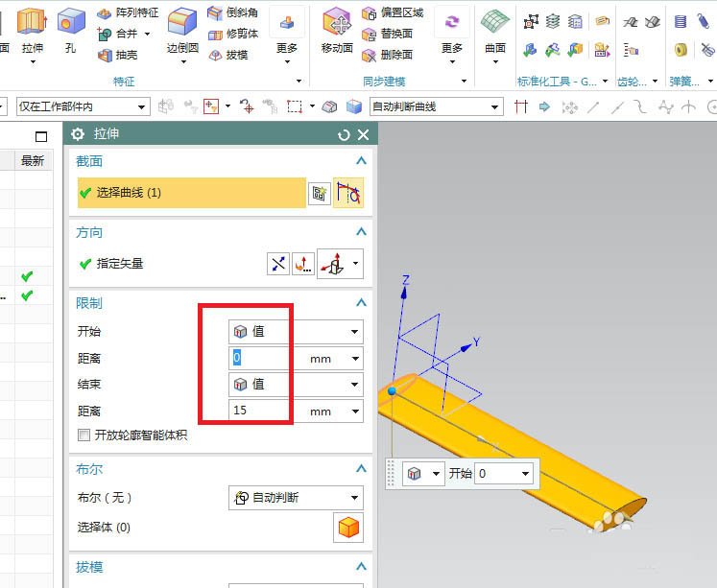Open end distance mm options arrow
Image resolution: width=717 pixels, height=588 pixels.
[x=355, y=412]
